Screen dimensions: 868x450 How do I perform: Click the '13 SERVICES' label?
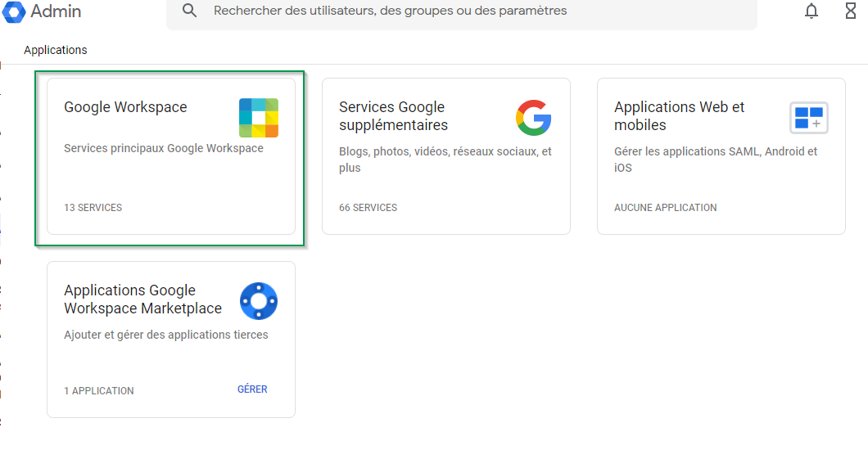pyautogui.click(x=93, y=208)
